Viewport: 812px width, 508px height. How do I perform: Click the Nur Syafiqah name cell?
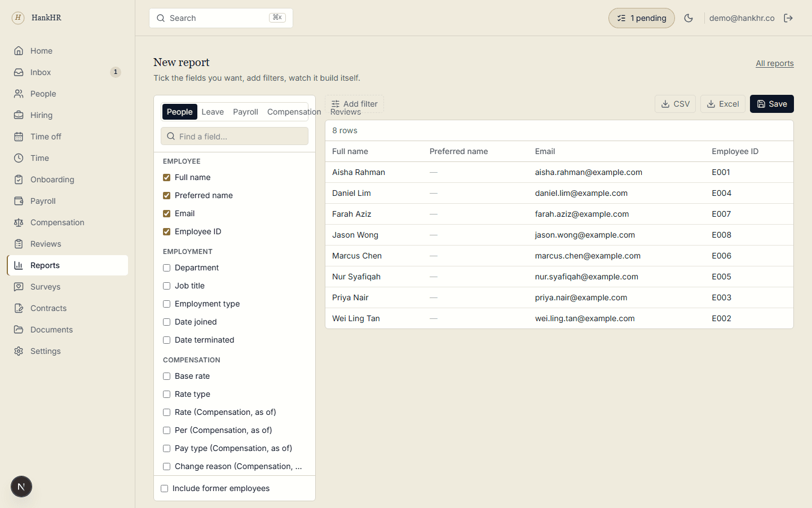click(x=356, y=277)
